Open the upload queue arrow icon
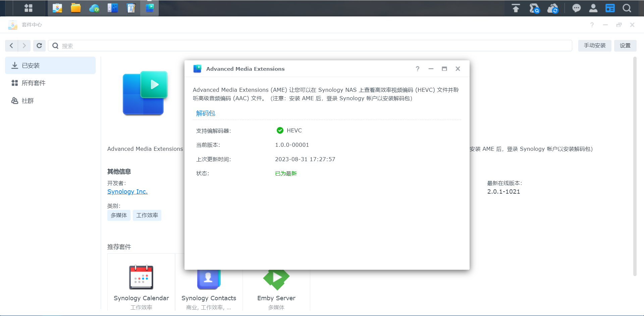Viewport: 644px width, 316px height. (x=516, y=8)
